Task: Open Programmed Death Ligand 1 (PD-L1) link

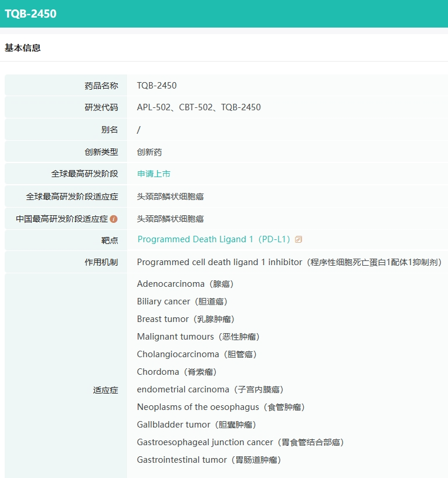Action: 214,239
